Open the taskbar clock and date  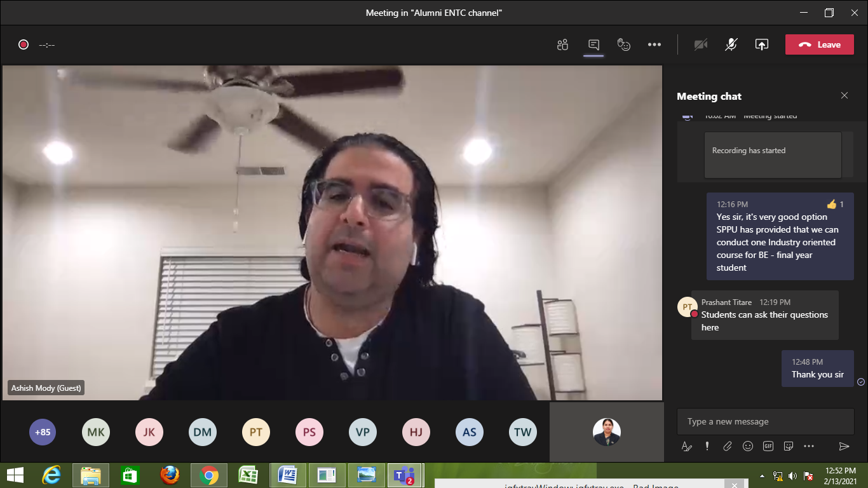click(841, 475)
